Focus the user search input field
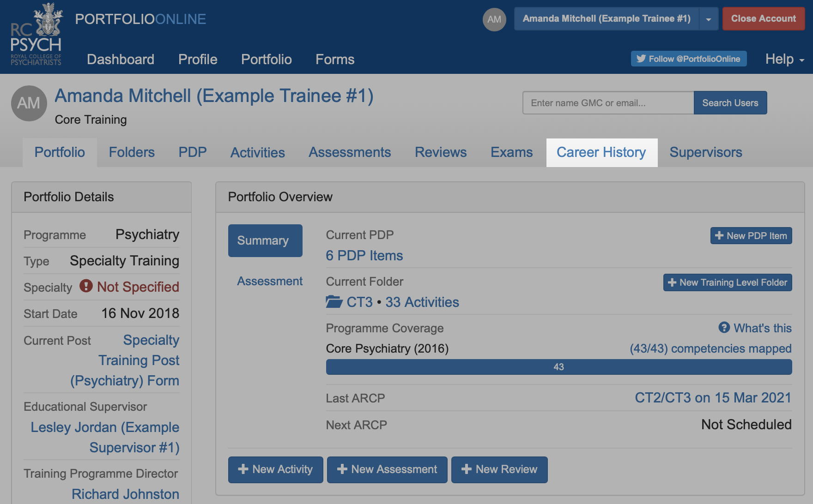Screen dimensions: 813x504 pos(607,103)
